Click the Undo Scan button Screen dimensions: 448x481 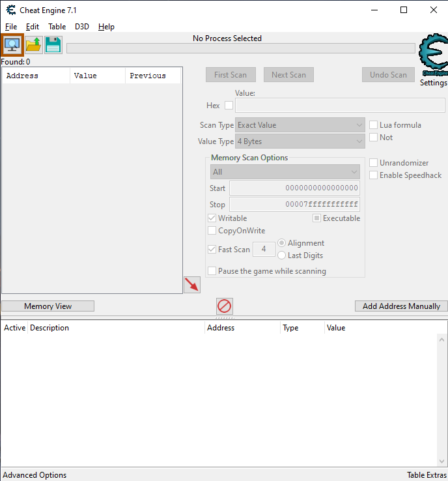coord(388,75)
